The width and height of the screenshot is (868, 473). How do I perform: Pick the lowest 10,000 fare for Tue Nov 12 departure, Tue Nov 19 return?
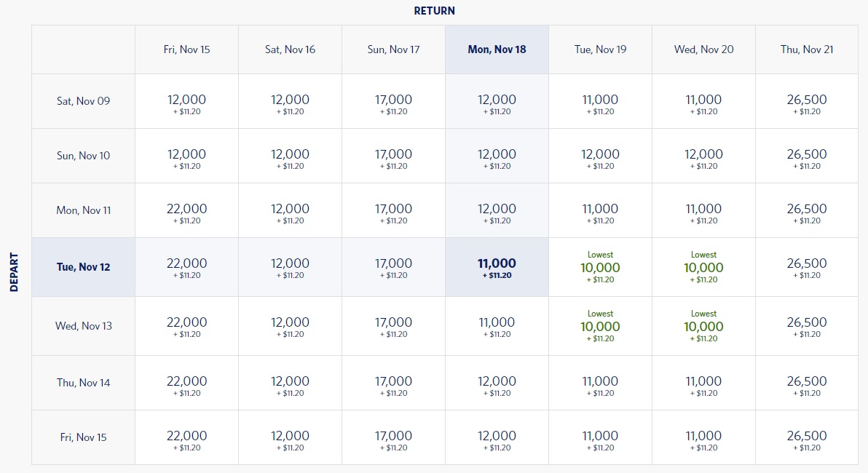[600, 268]
